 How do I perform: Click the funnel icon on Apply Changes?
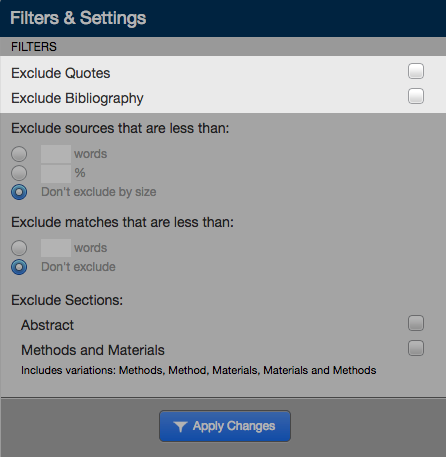[x=180, y=426]
